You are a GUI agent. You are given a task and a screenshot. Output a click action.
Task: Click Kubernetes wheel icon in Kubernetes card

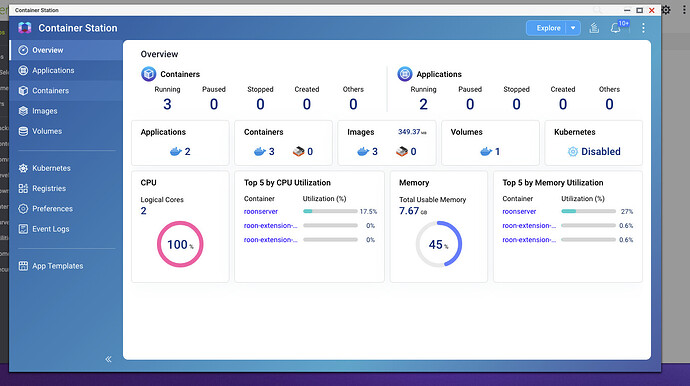(x=573, y=152)
